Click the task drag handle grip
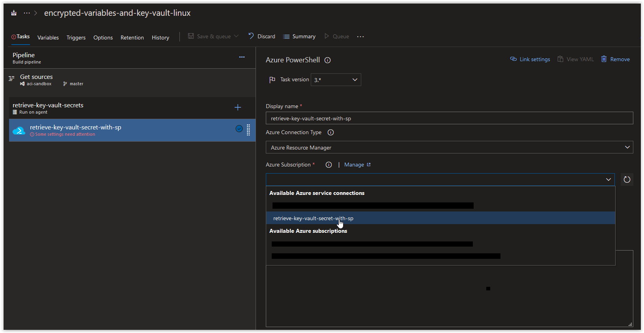This screenshot has height=333, width=644. (248, 130)
